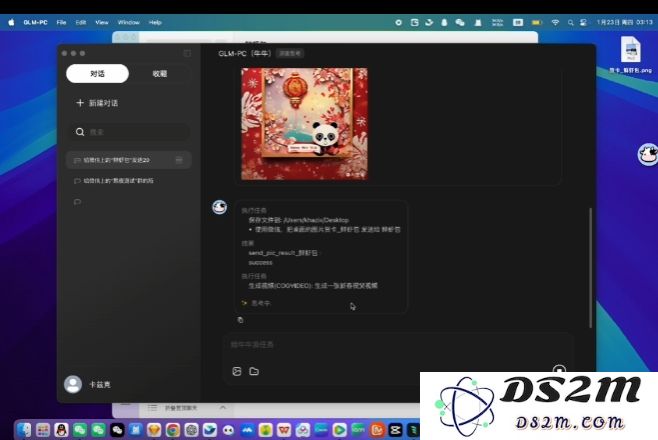Click the assistant cow avatar in chat
The height and width of the screenshot is (440, 658).
pos(219,207)
